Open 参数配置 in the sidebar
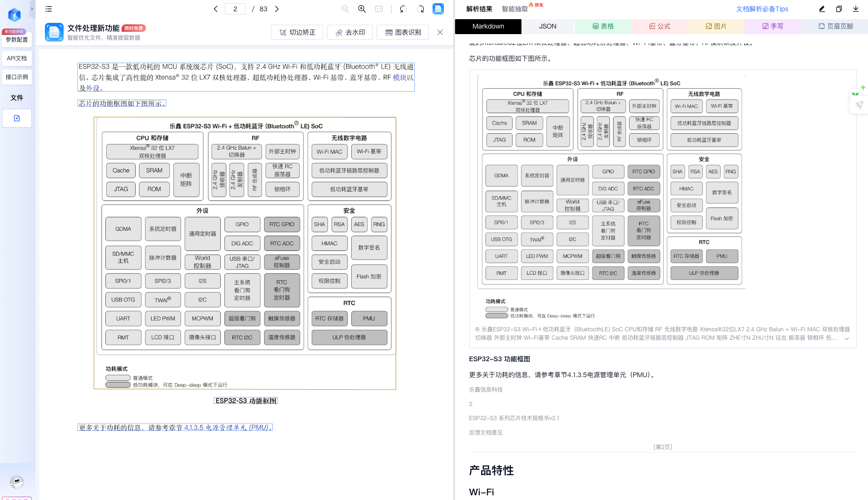Screen dimensions: 868x500 pos(17,40)
